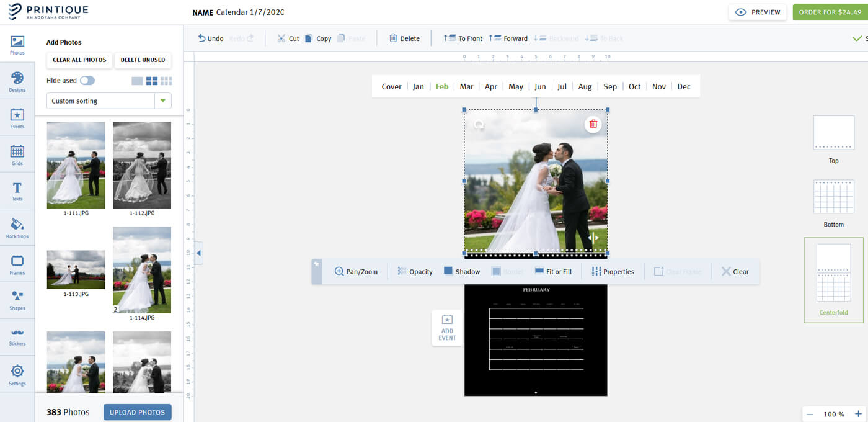Collapse the photos sidebar with blue arrow
868x422 pixels.
[x=198, y=253]
